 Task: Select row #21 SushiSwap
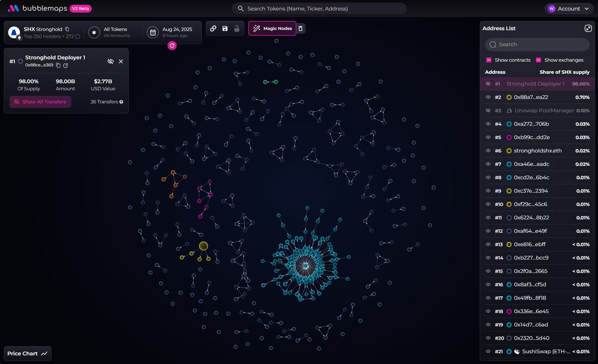(x=537, y=352)
